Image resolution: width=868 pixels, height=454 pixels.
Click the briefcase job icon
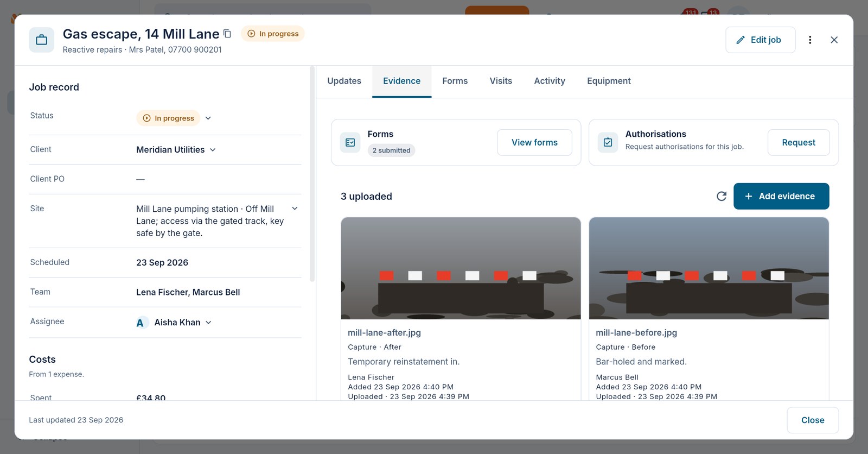click(x=42, y=40)
